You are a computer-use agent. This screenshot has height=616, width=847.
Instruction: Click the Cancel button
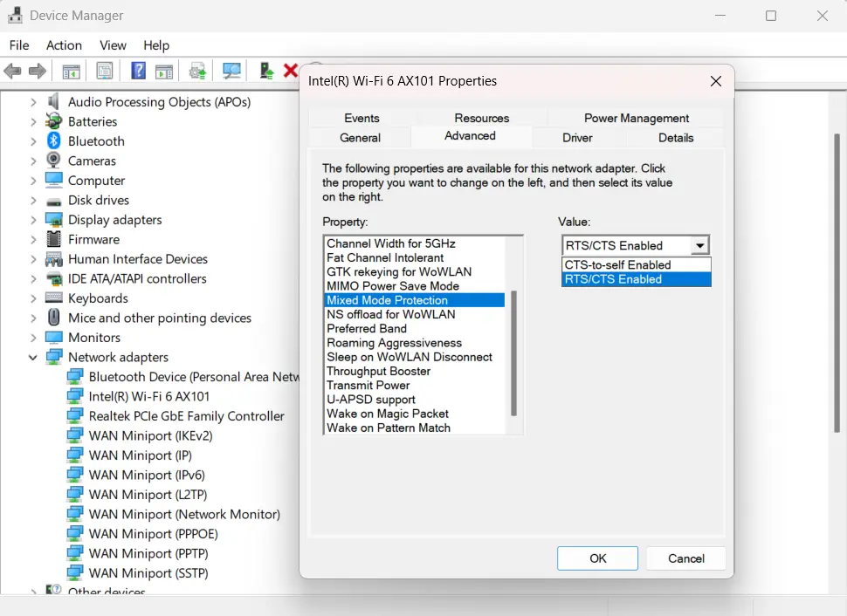pos(686,558)
